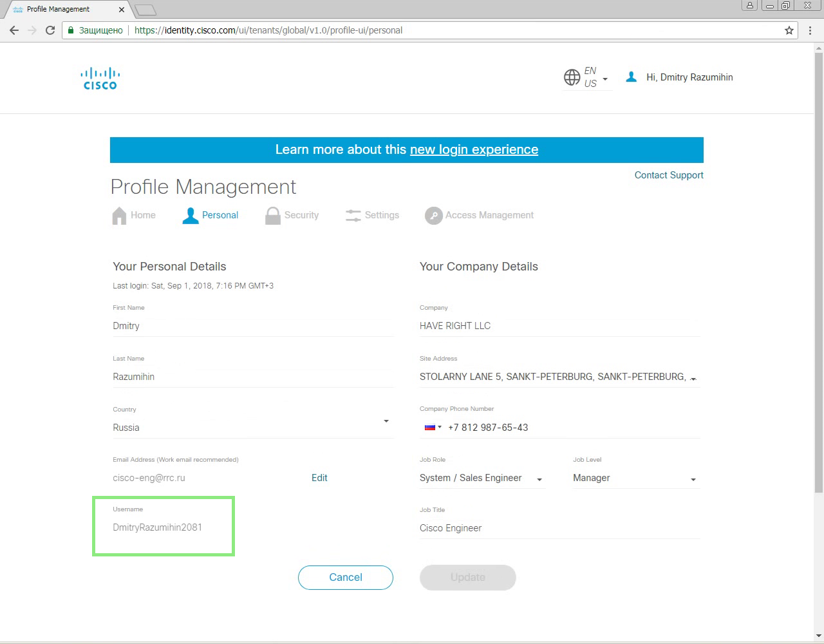The width and height of the screenshot is (824, 644).
Task: Open Chrome three-dot menu
Action: pos(810,30)
